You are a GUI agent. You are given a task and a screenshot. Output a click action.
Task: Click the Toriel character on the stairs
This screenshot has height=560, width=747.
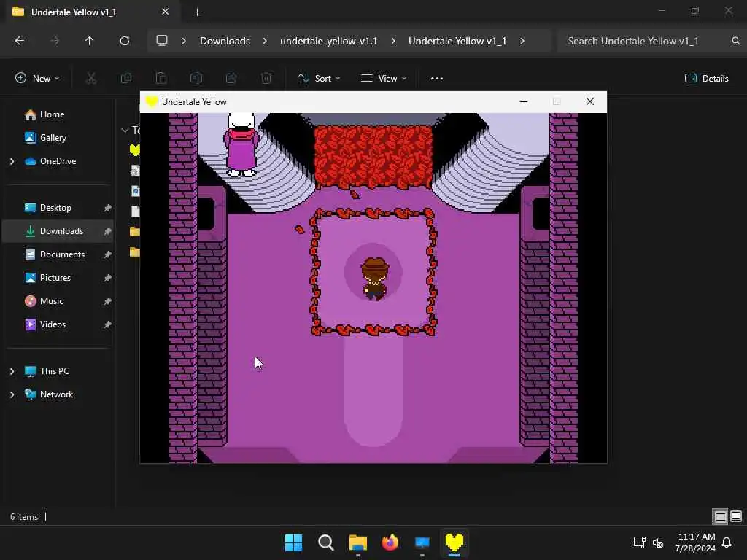click(241, 144)
